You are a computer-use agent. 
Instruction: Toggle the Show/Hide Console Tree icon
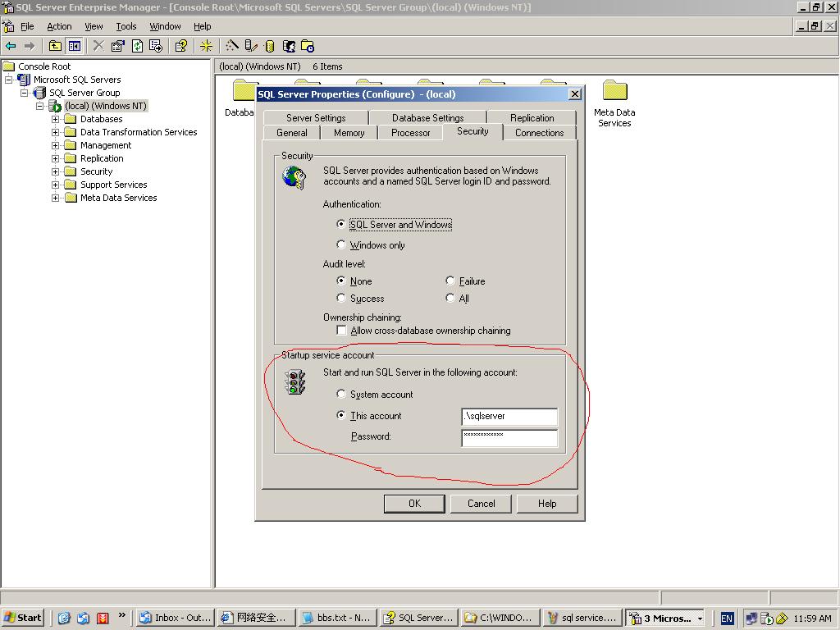pyautogui.click(x=75, y=46)
